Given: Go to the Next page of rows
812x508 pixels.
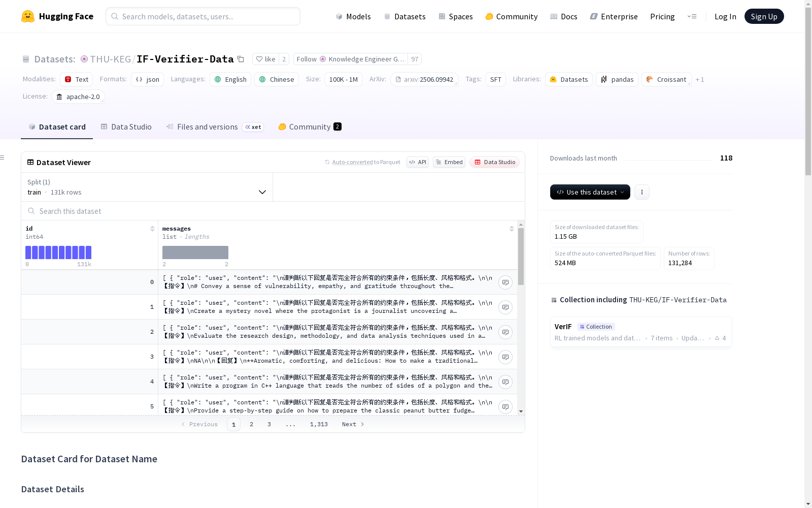Looking at the screenshot, I should [353, 424].
